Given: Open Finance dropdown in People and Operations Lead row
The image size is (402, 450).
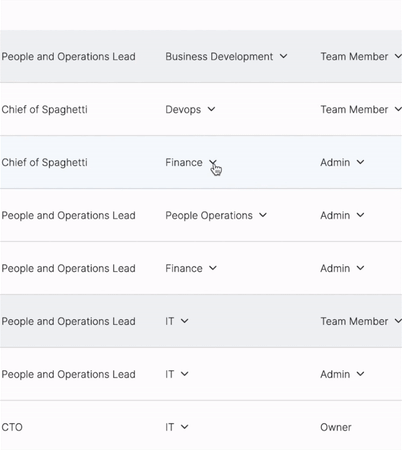Looking at the screenshot, I should tap(191, 268).
